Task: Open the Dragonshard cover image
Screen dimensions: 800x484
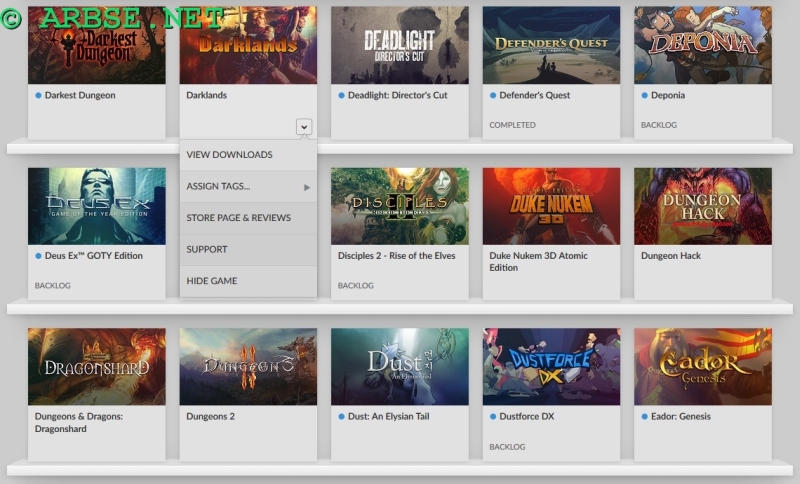Action: [96, 367]
